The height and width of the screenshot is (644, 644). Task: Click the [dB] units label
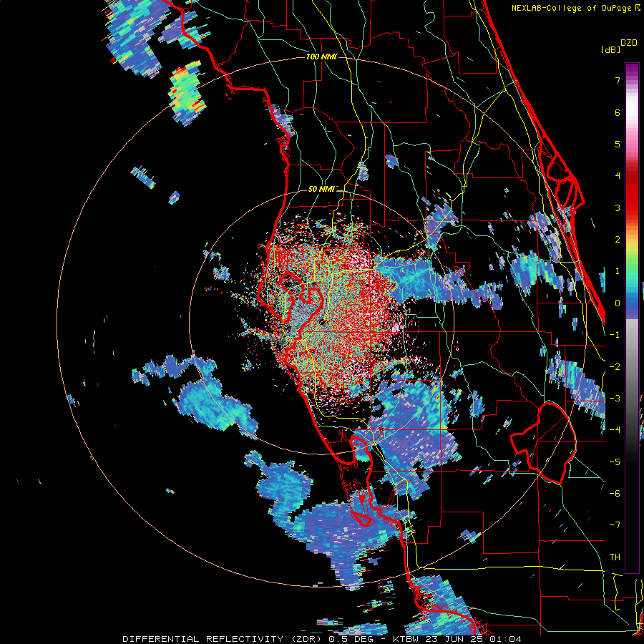[x=610, y=50]
